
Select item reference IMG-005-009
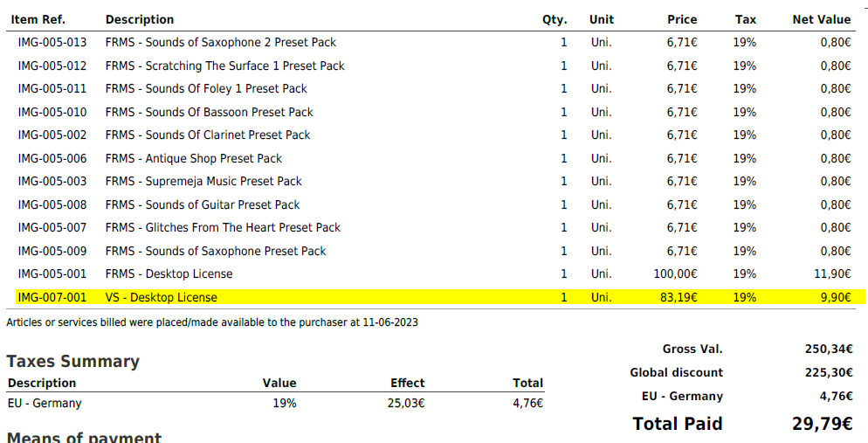[x=52, y=251]
